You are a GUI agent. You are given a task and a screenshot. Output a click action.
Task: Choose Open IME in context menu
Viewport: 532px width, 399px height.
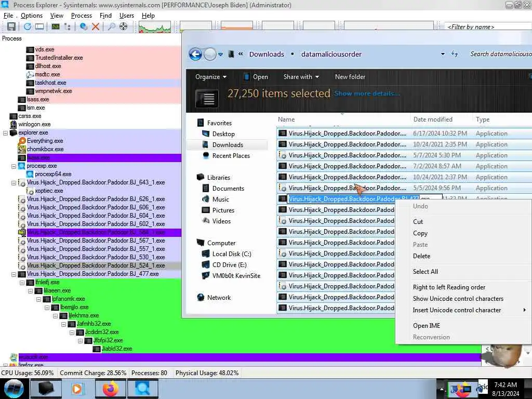tap(463, 326)
